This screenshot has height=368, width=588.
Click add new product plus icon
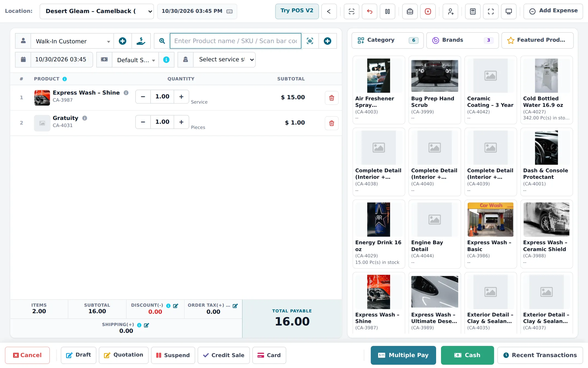tap(327, 41)
